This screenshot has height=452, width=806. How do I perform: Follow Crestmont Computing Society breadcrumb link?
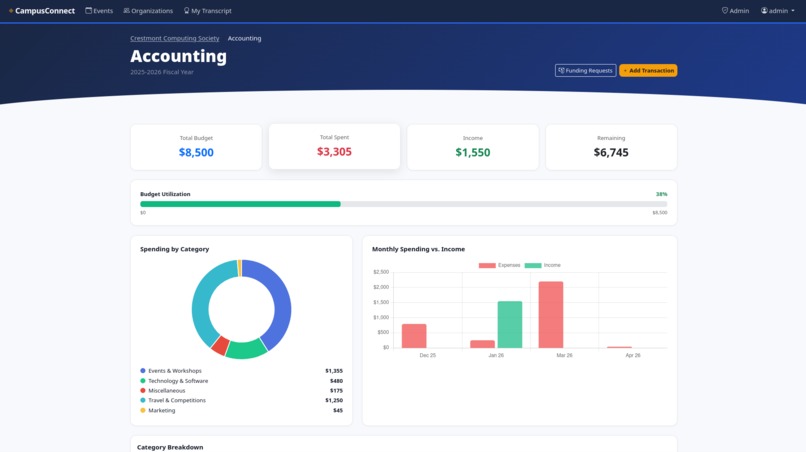click(x=174, y=38)
